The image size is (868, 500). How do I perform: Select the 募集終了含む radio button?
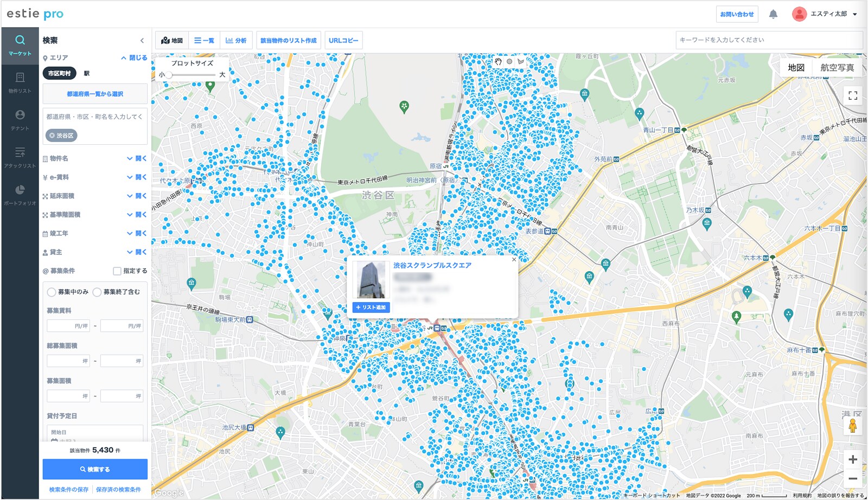pyautogui.click(x=97, y=292)
